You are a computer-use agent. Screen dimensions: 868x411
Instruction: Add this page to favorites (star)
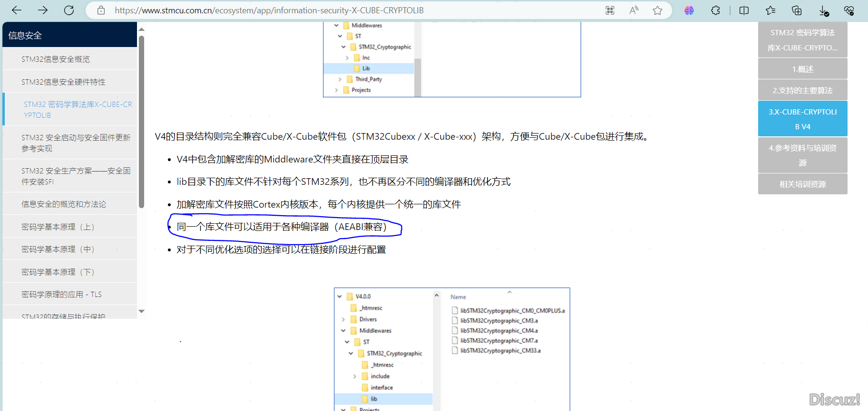pos(657,10)
